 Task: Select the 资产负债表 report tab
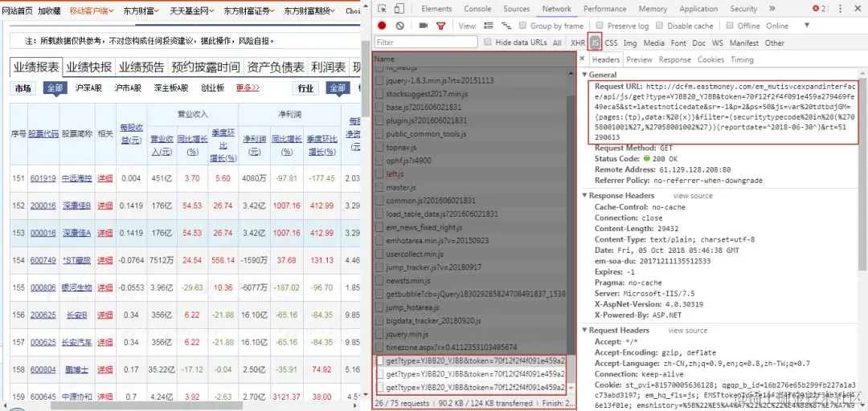[x=275, y=67]
